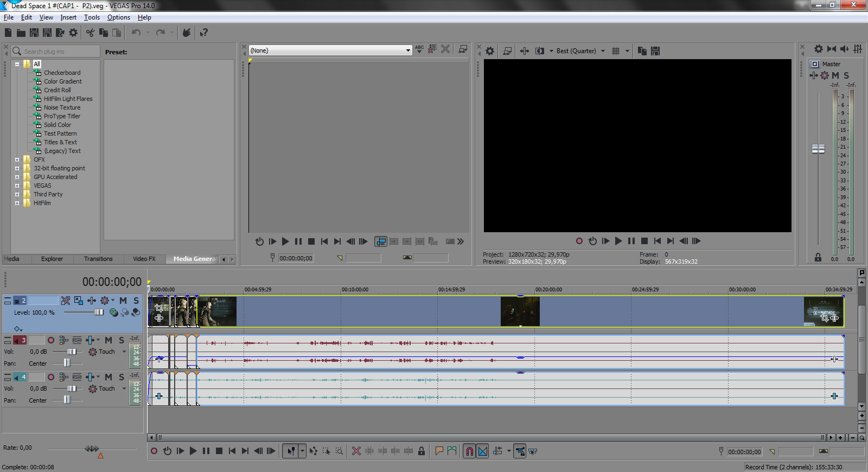Mute audio track 3
Screen dimensions: 868x472
[x=108, y=340]
